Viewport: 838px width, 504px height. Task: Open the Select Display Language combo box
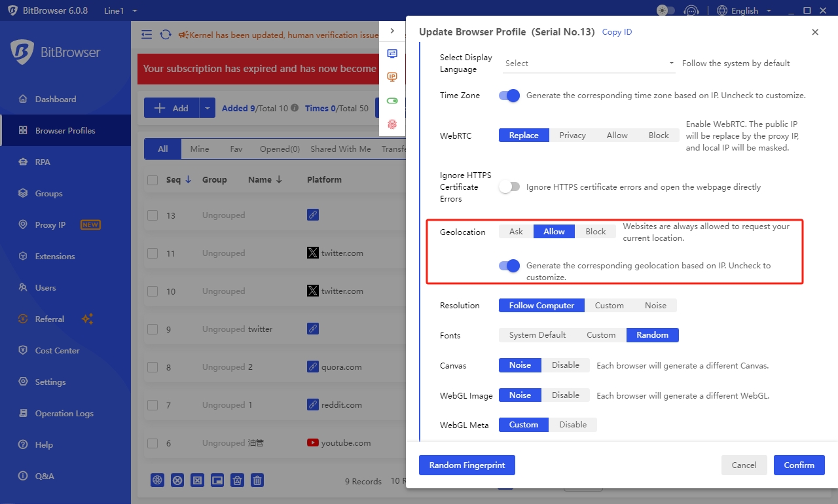(589, 63)
